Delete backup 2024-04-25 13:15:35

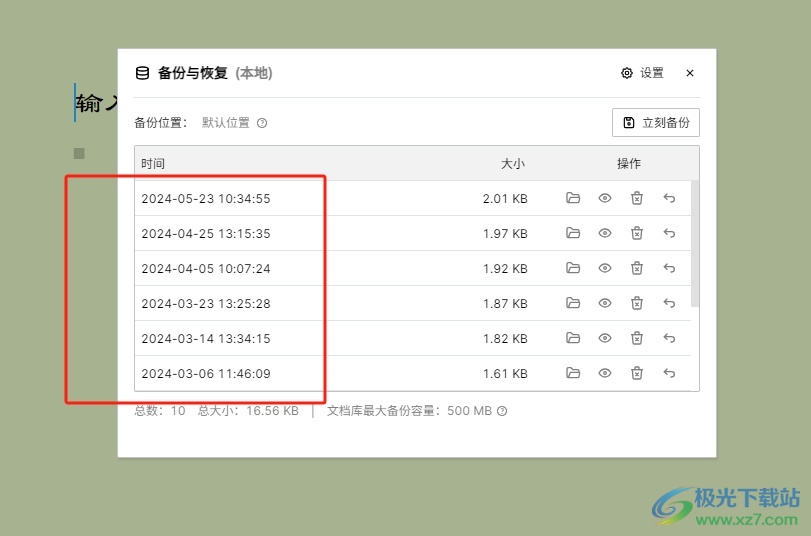[x=637, y=233]
